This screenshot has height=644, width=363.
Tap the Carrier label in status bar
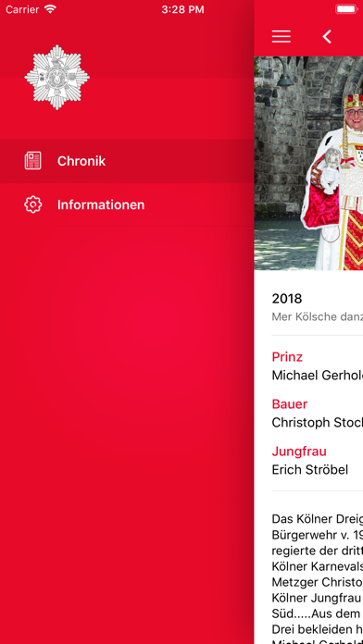(22, 9)
